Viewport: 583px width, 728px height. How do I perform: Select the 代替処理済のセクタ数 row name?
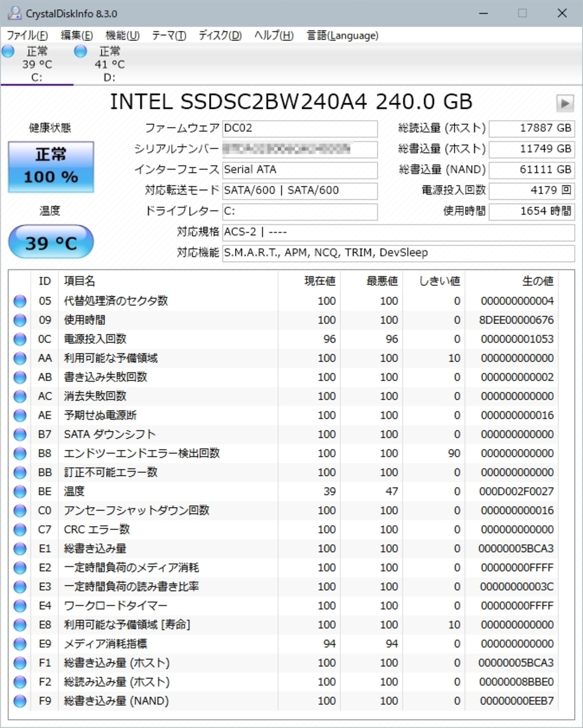click(x=116, y=301)
